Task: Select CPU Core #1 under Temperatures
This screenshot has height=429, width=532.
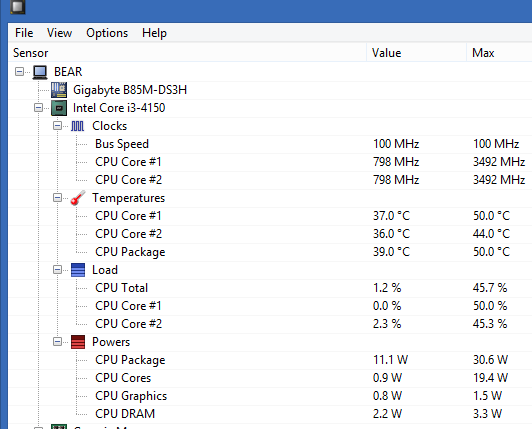Action: [x=128, y=216]
